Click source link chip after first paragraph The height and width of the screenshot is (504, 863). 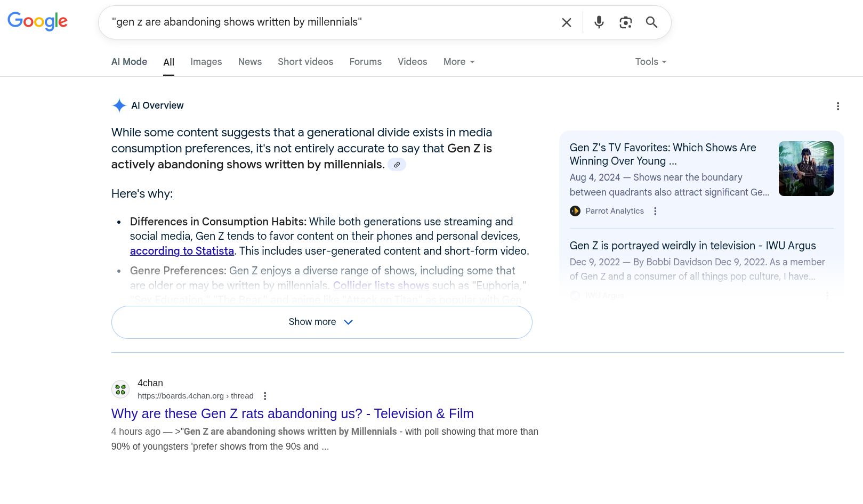tap(397, 165)
